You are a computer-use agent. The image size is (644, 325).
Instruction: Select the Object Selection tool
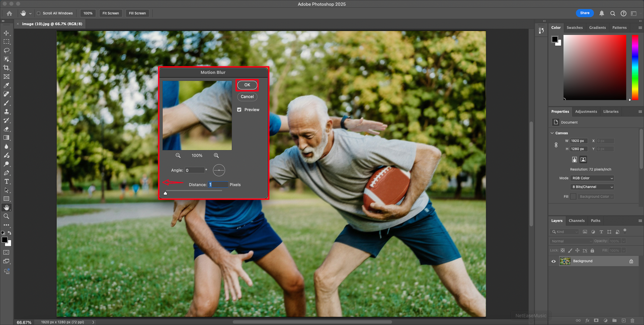[x=7, y=59]
